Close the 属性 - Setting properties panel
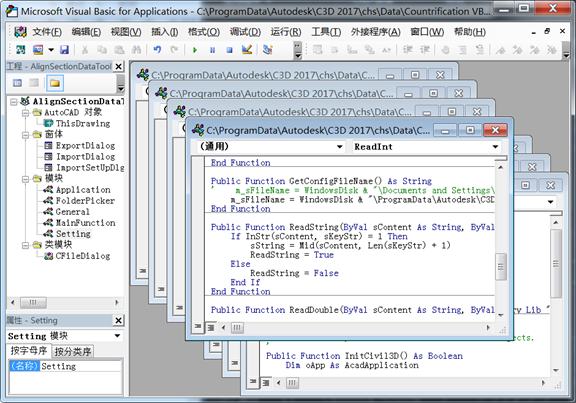 click(x=118, y=320)
